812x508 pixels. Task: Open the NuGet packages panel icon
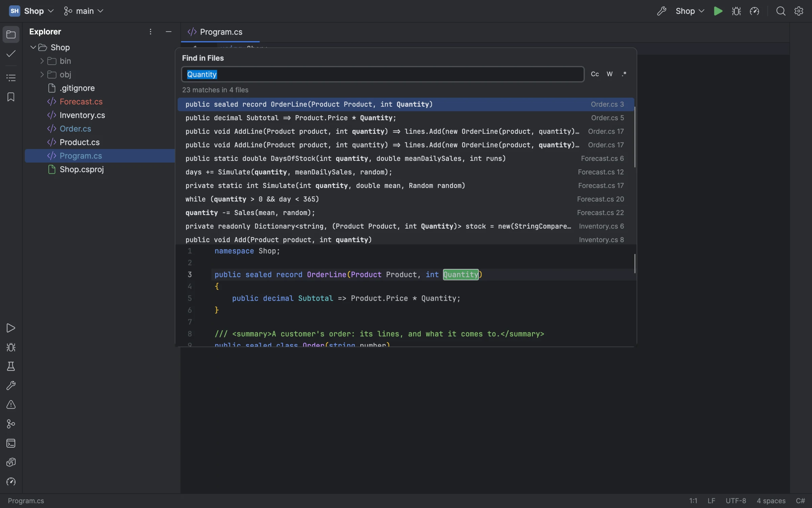(11, 462)
